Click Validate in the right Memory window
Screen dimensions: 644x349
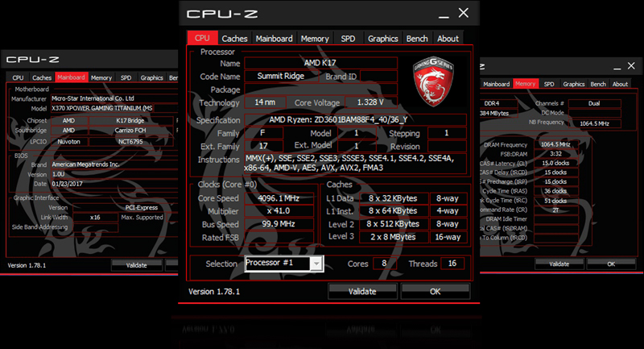coord(559,264)
